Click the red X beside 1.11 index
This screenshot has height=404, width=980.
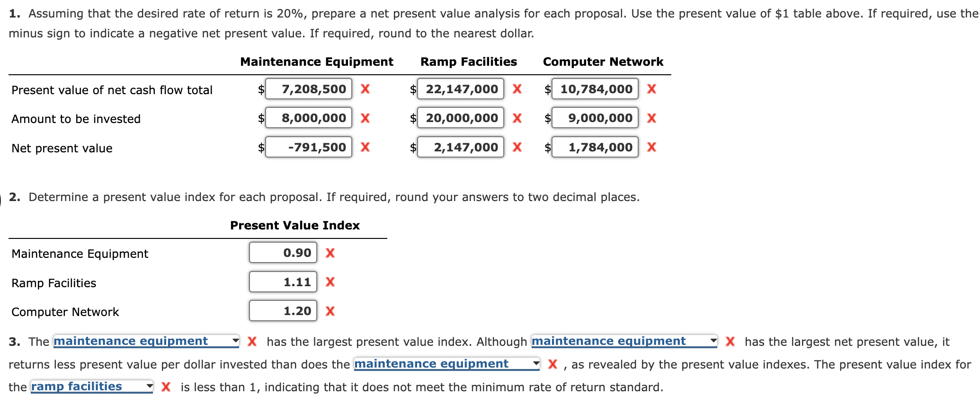[330, 282]
